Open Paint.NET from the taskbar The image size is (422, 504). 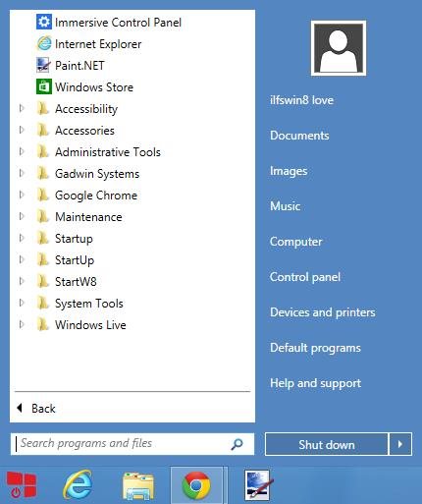[x=258, y=485]
